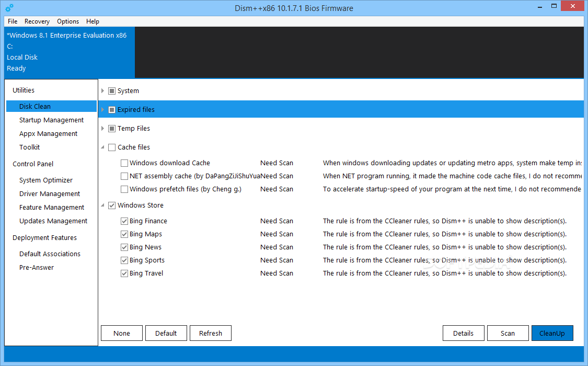Screen dimensions: 588x366
Task: Expand the System group arrow
Action: (103, 91)
